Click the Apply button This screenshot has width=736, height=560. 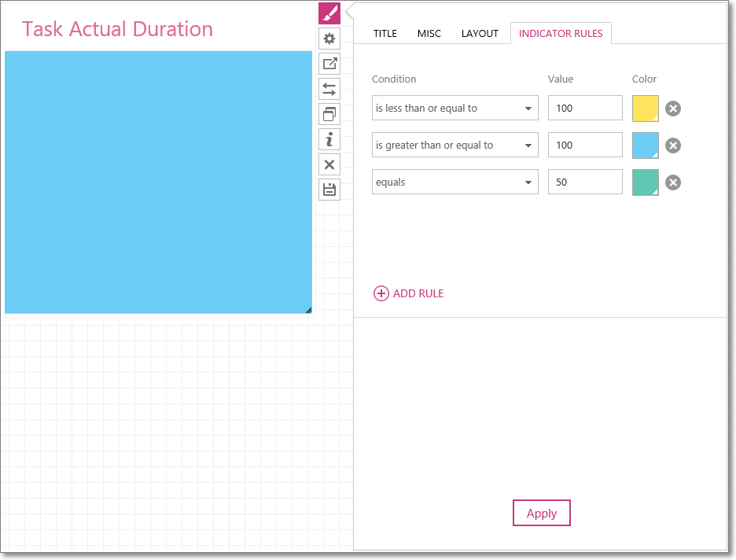(541, 513)
